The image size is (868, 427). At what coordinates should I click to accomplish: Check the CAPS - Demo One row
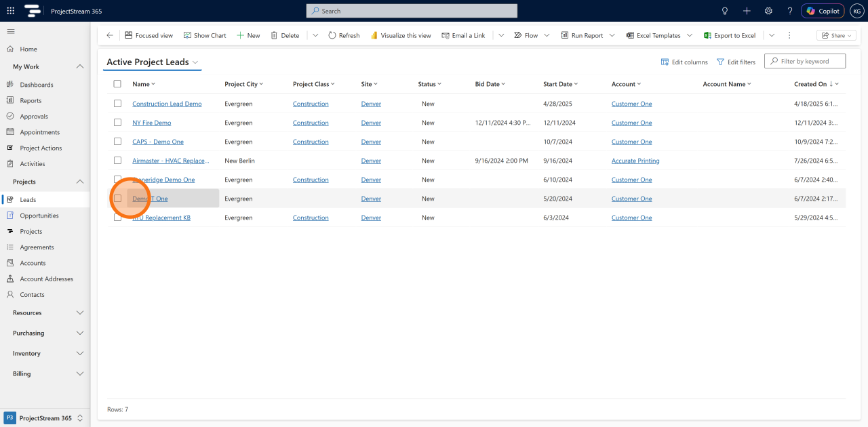coord(117,142)
